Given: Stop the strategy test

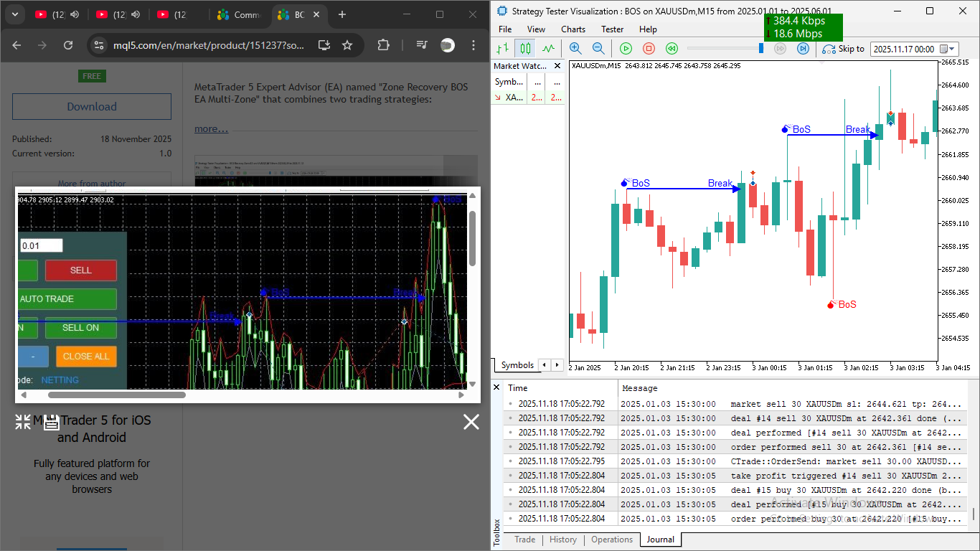Looking at the screenshot, I should pos(649,49).
